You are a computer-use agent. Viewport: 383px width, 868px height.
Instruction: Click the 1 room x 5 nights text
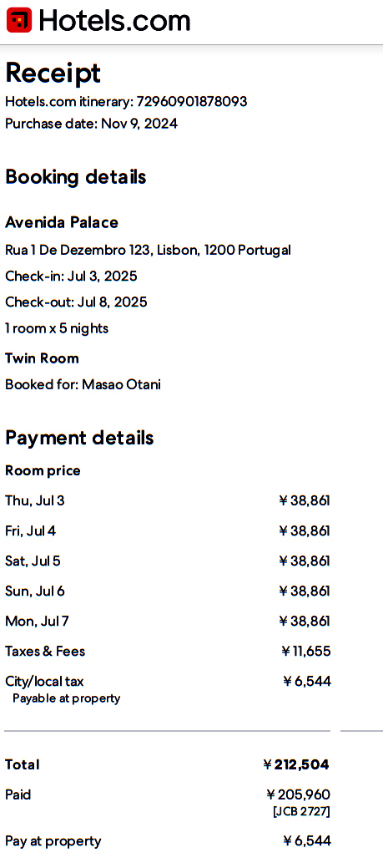click(57, 328)
